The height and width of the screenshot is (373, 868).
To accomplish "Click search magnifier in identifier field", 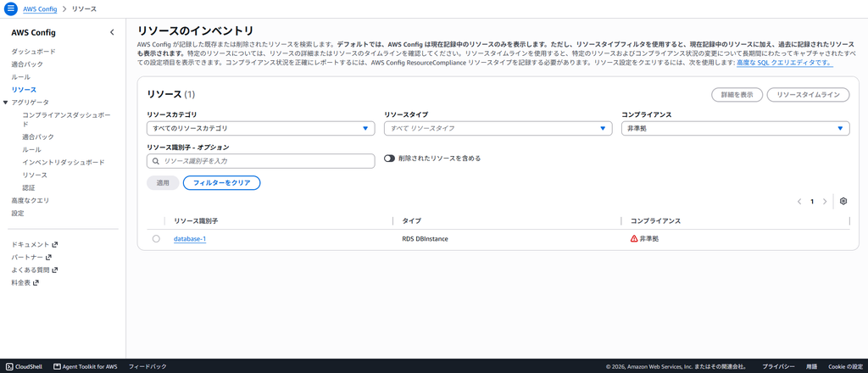I will 156,161.
